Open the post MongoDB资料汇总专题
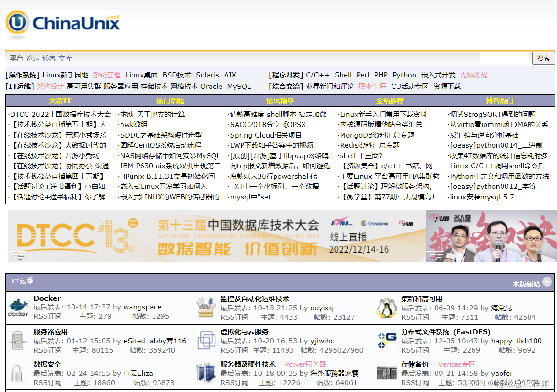The height and width of the screenshot is (392, 557). 377,135
